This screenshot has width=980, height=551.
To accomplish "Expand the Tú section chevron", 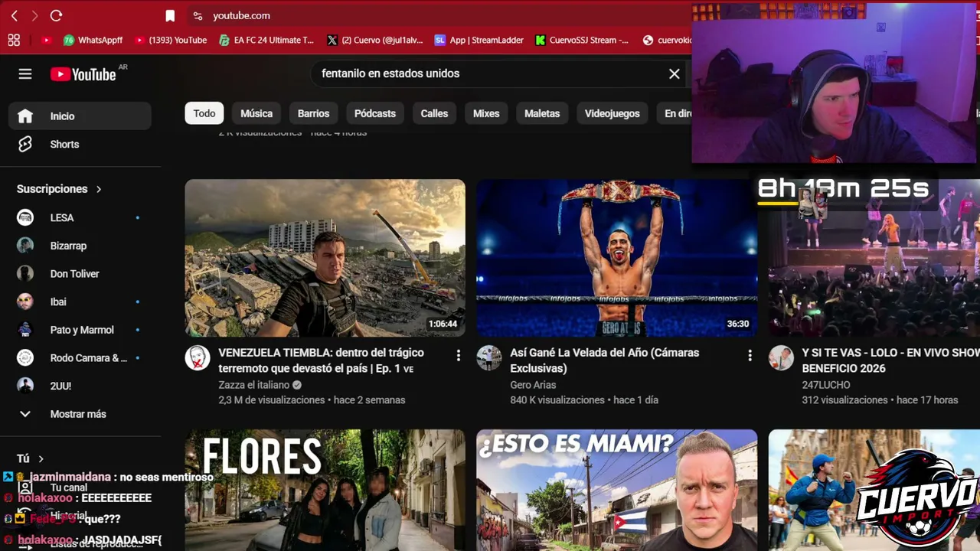I will click(x=41, y=458).
